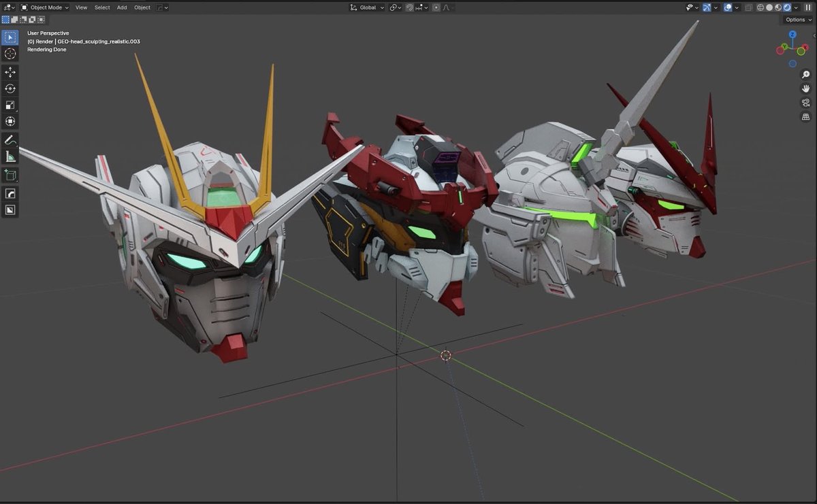This screenshot has width=817, height=504.
Task: Toggle X-Ray mode
Action: 748,7
